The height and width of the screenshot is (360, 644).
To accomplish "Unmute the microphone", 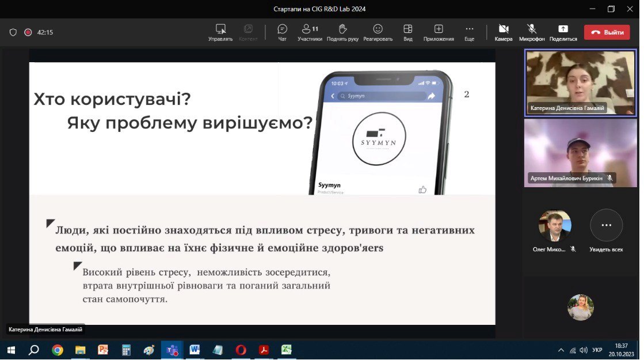I will [x=532, y=32].
